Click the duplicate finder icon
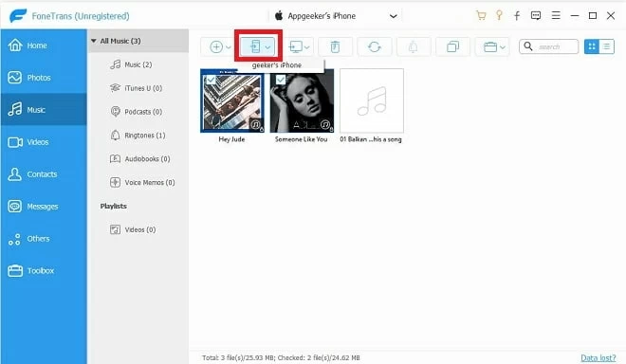626x364 pixels. tap(452, 47)
